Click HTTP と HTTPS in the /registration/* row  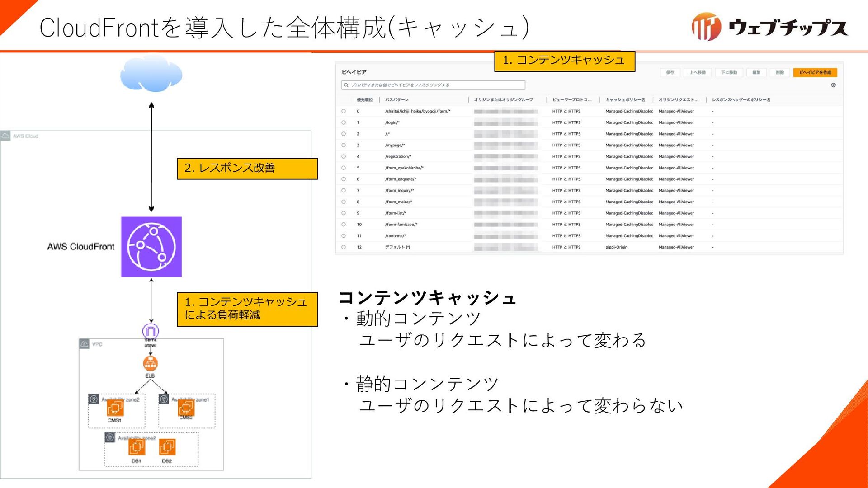pyautogui.click(x=566, y=156)
